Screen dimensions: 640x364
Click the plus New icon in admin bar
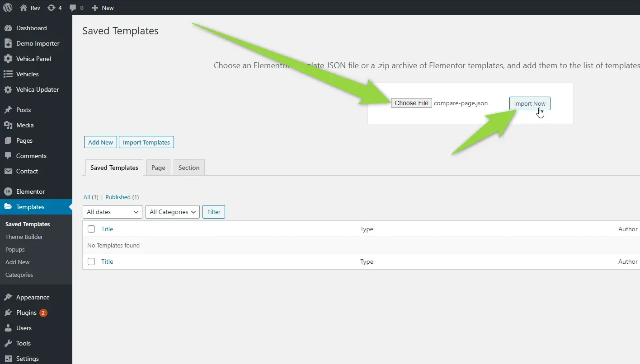[94, 8]
